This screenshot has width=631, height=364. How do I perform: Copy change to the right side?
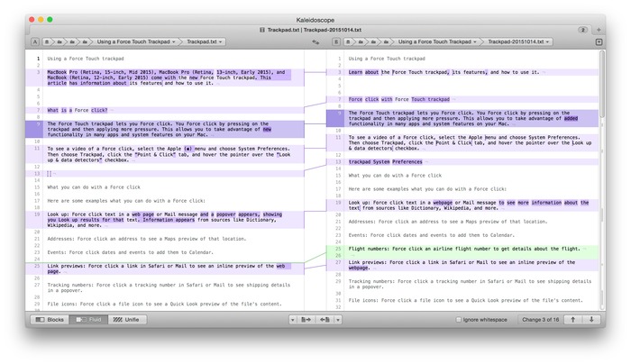(x=306, y=320)
